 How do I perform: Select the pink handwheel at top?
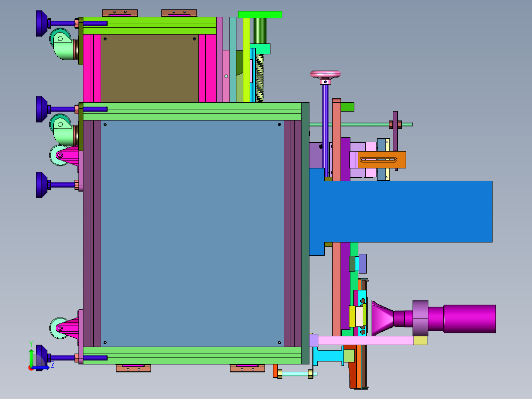point(325,74)
